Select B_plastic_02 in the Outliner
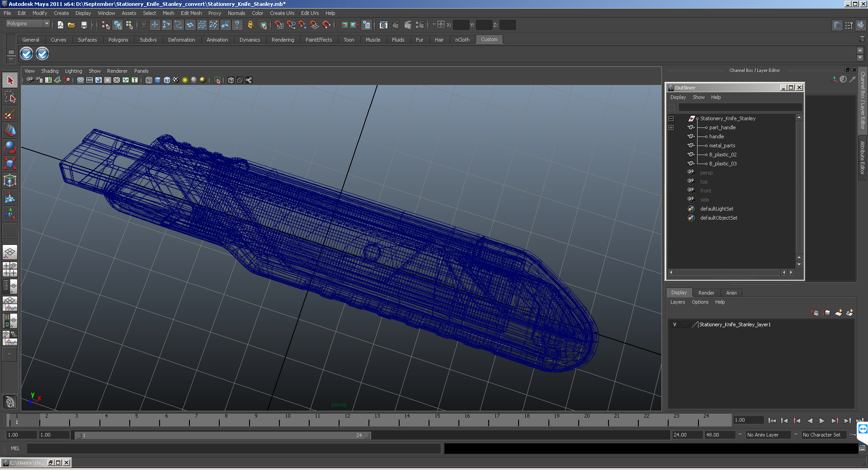Image resolution: width=868 pixels, height=470 pixels. [722, 155]
